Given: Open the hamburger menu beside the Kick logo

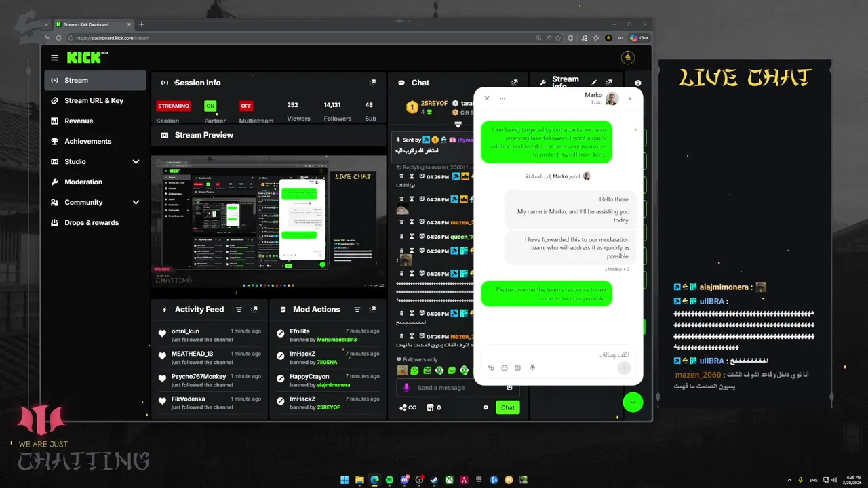Looking at the screenshot, I should [x=55, y=58].
